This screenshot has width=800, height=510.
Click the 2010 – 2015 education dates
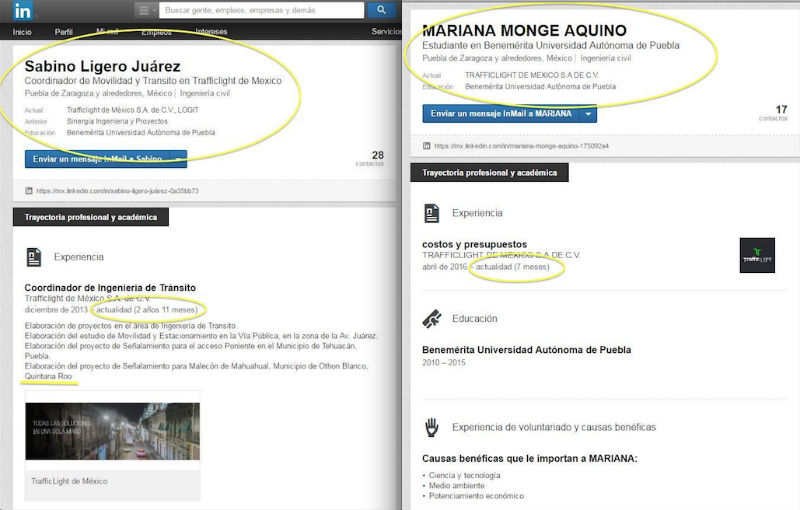(x=443, y=363)
